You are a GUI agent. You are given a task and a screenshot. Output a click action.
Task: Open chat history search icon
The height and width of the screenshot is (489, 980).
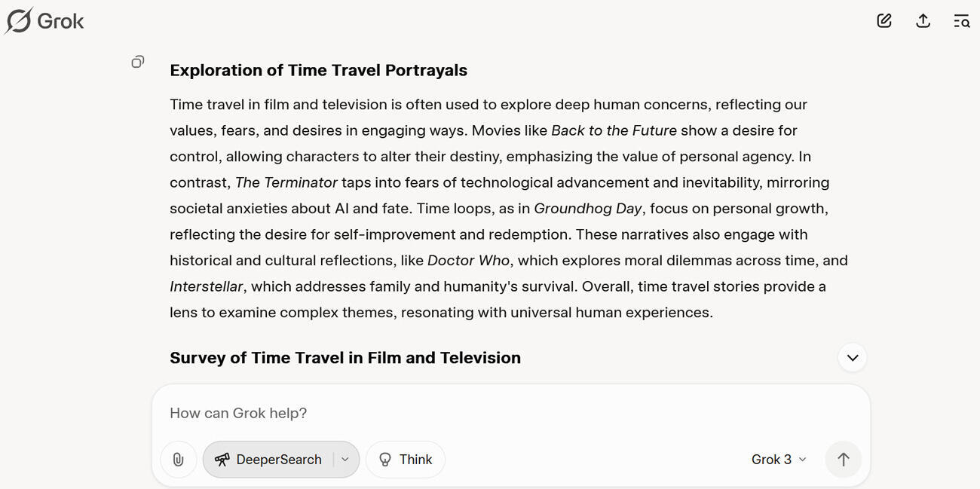[x=961, y=21]
